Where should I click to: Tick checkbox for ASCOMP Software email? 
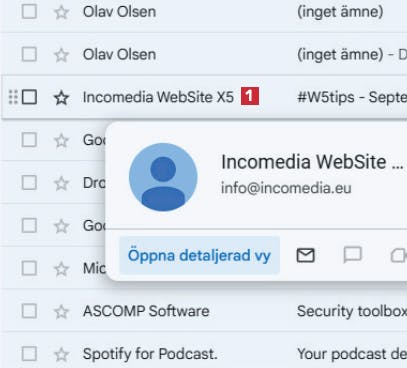(29, 311)
